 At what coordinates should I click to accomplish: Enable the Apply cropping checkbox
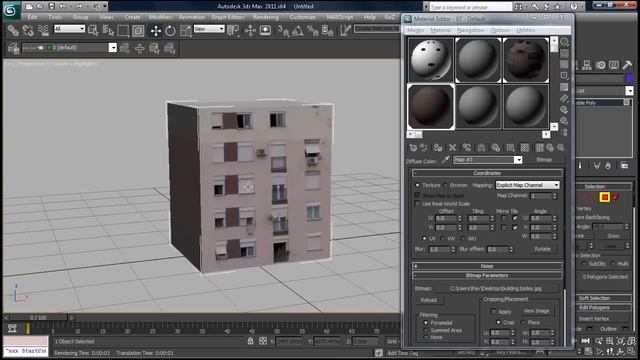click(493, 311)
